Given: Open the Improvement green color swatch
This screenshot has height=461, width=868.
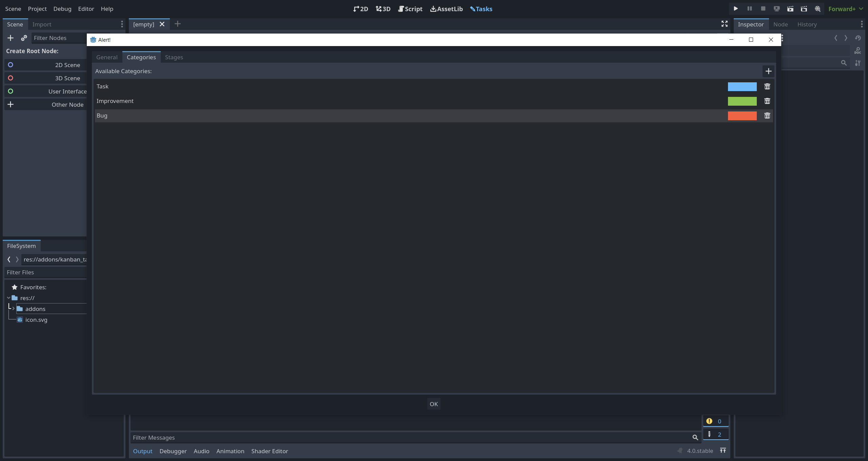Looking at the screenshot, I should [x=742, y=101].
